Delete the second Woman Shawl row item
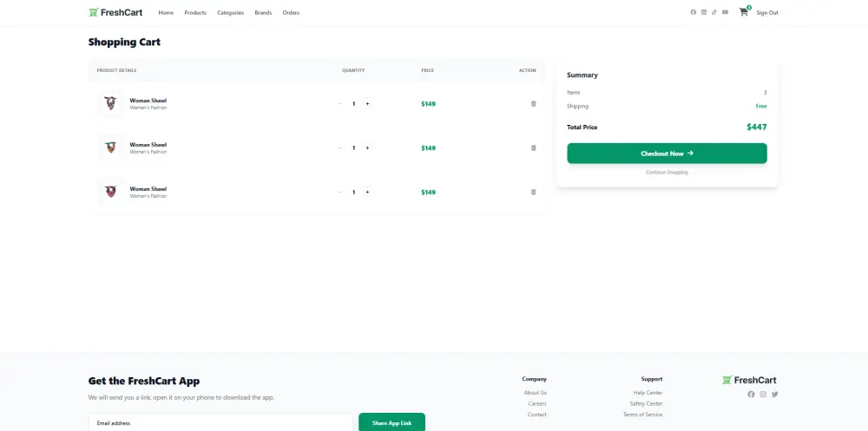The width and height of the screenshot is (868, 431). click(x=534, y=147)
